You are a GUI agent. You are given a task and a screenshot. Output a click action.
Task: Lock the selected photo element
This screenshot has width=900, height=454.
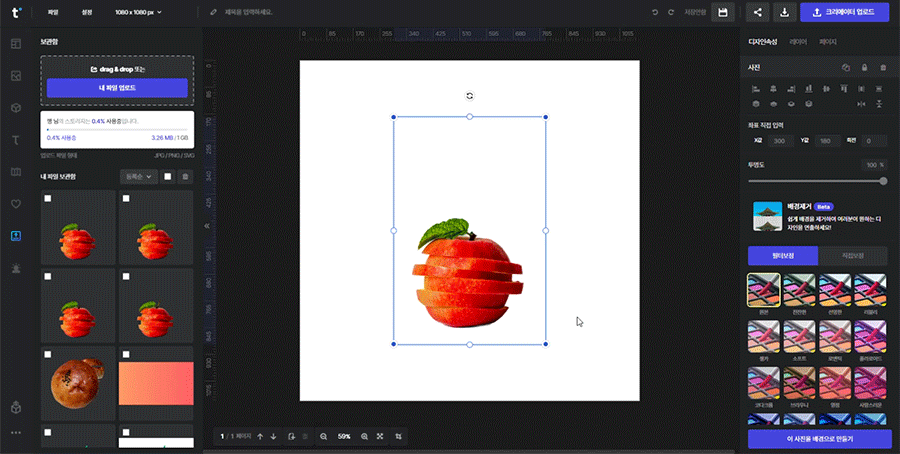864,68
